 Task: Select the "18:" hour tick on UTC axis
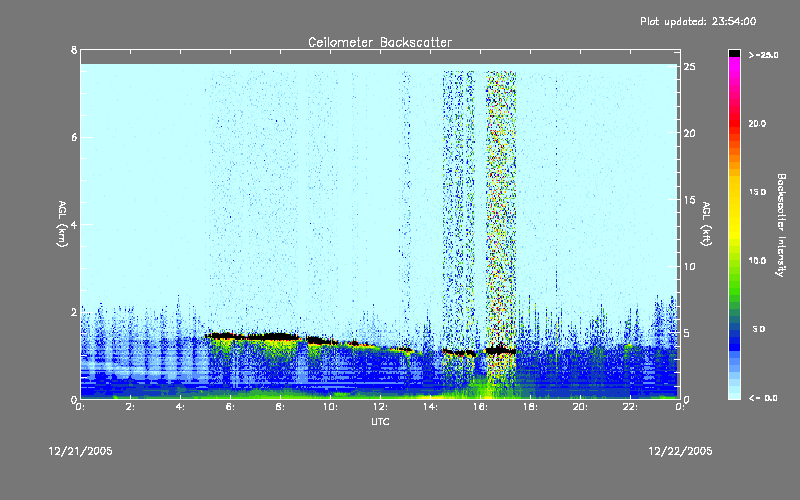(x=530, y=407)
